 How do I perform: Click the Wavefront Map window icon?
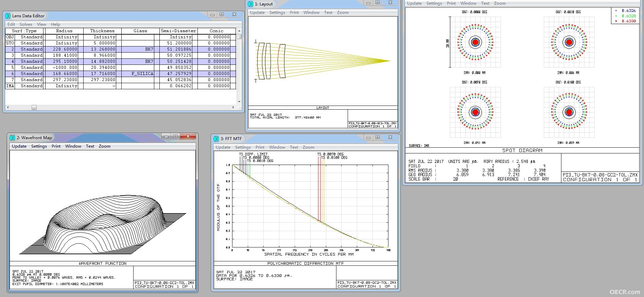click(x=12, y=137)
